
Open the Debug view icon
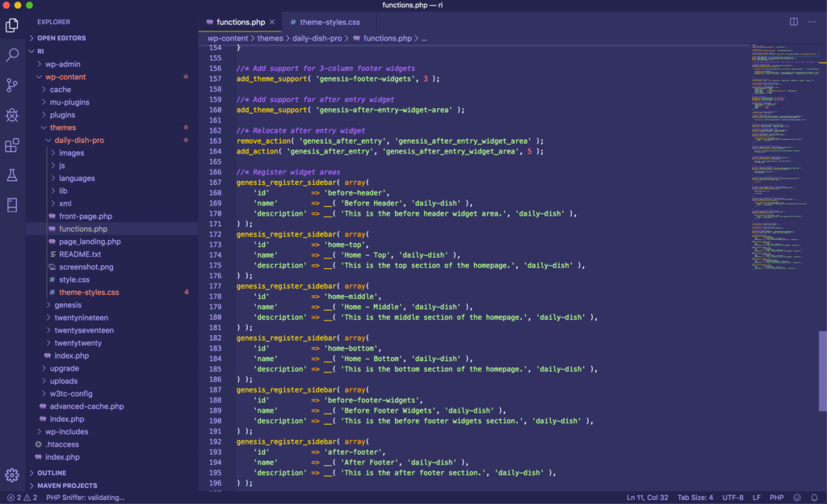click(x=11, y=115)
